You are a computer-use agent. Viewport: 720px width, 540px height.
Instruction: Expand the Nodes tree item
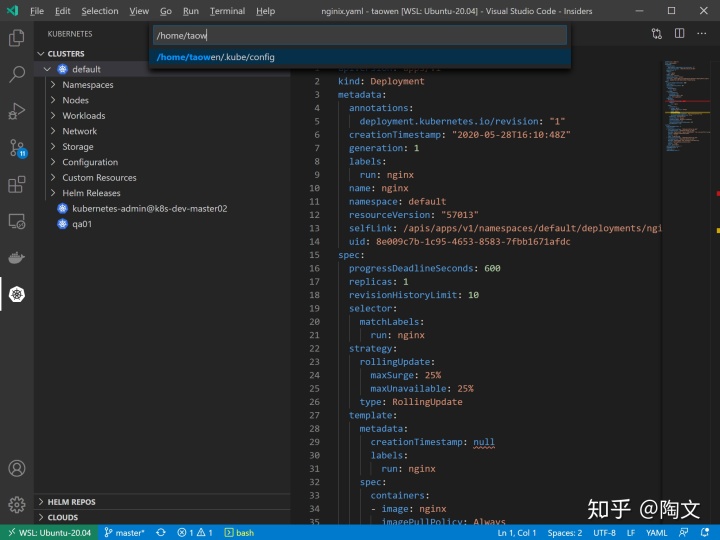pos(53,100)
